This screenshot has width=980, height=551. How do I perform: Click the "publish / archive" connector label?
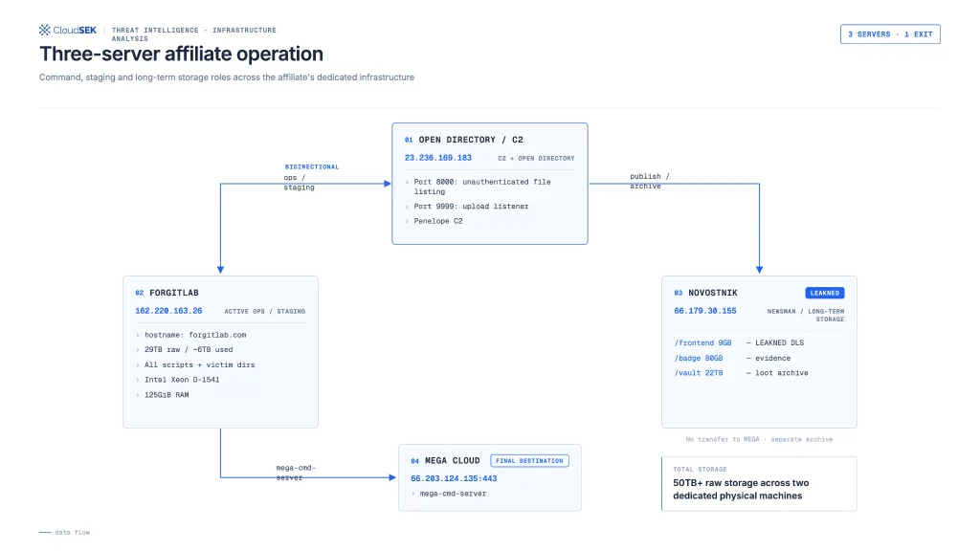(x=650, y=181)
